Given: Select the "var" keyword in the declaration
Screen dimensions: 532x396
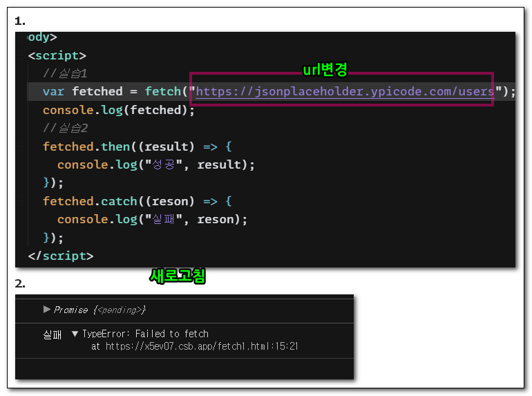Looking at the screenshot, I should [x=54, y=91].
